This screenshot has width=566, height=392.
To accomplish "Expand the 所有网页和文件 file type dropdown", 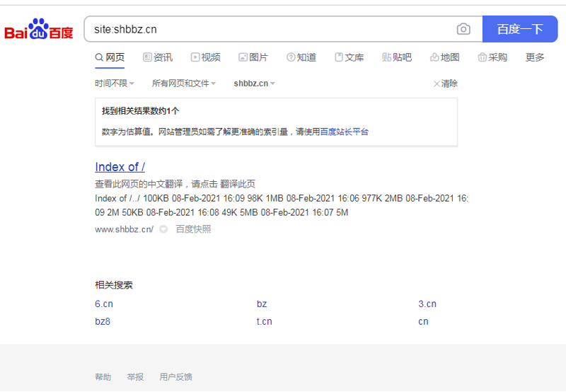I will pos(184,83).
